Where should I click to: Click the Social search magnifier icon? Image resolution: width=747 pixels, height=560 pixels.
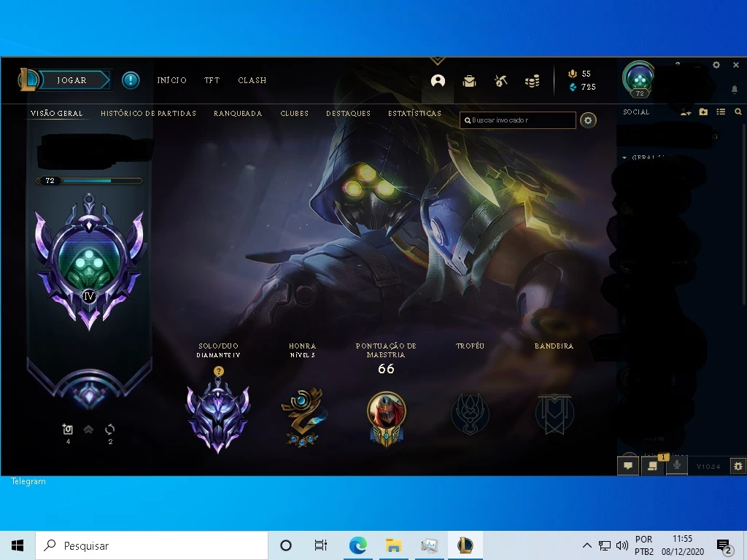pos(738,112)
